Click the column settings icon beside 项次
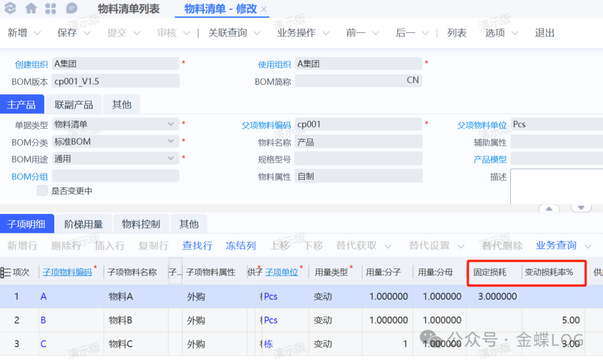603x364 pixels. 6,272
